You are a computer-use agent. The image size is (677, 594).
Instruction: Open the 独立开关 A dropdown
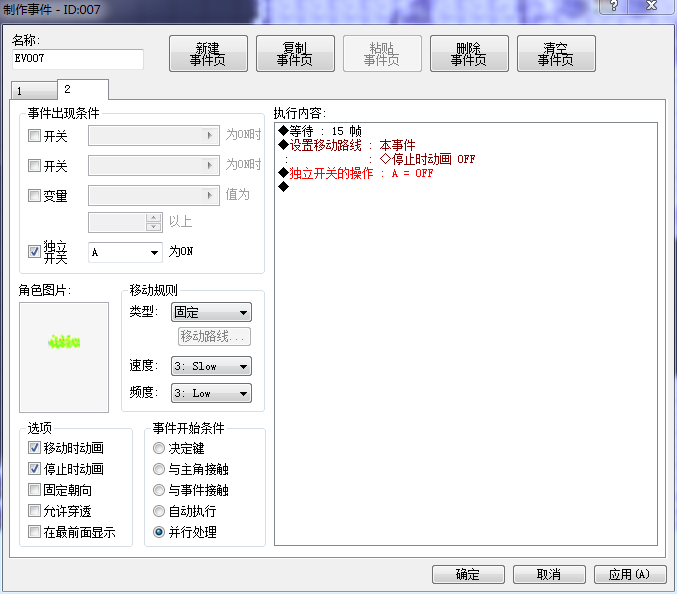pyautogui.click(x=125, y=252)
